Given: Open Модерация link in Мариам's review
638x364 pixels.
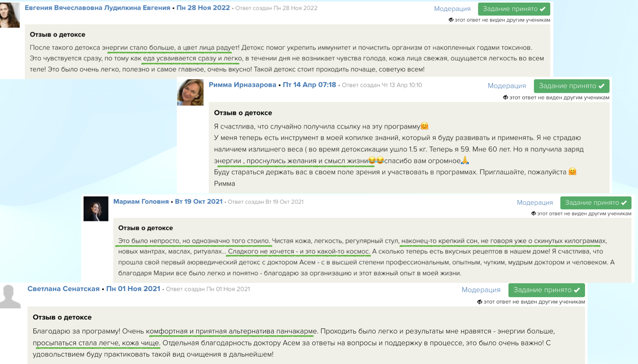Looking at the screenshot, I should (535, 203).
